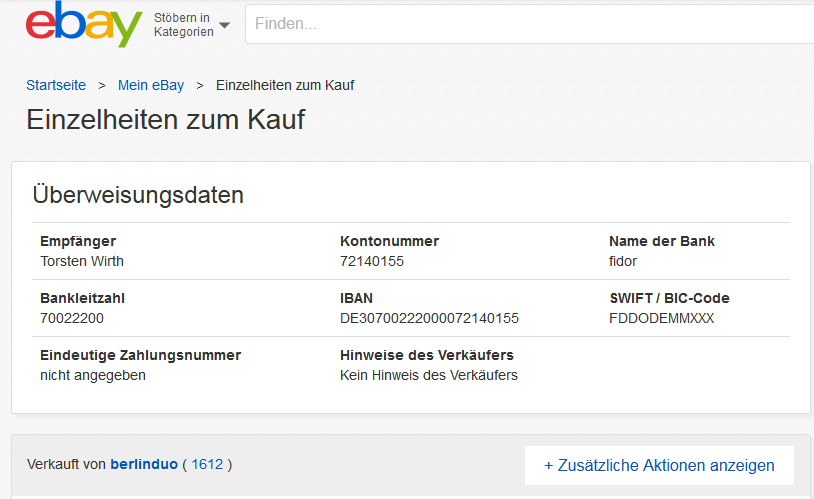Image resolution: width=814 pixels, height=499 pixels.
Task: Select the IBAN label
Action: pyautogui.click(x=356, y=298)
